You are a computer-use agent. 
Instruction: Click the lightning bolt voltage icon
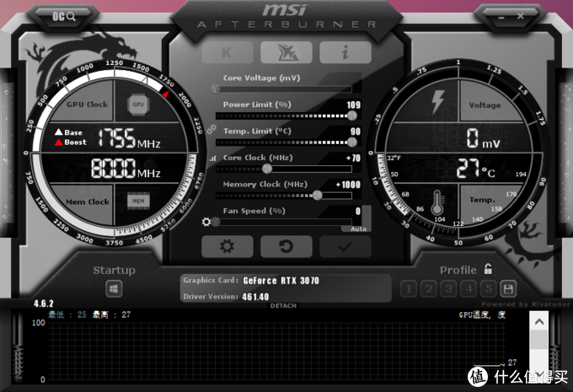tap(437, 102)
